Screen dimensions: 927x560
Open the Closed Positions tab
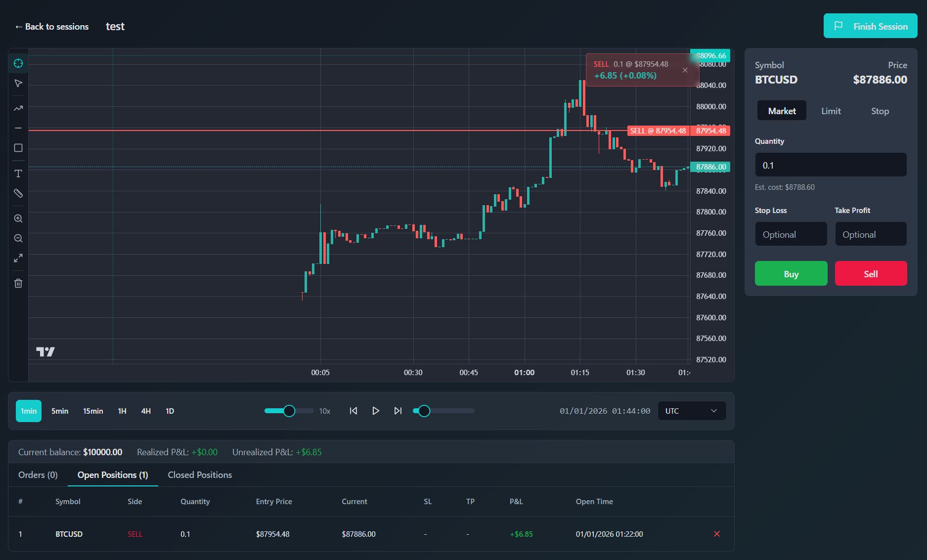(200, 475)
